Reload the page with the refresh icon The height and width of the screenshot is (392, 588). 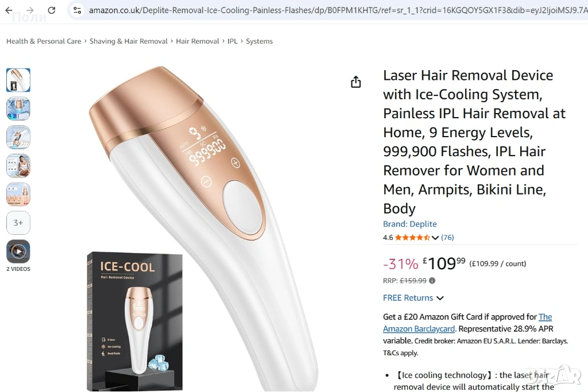52,10
